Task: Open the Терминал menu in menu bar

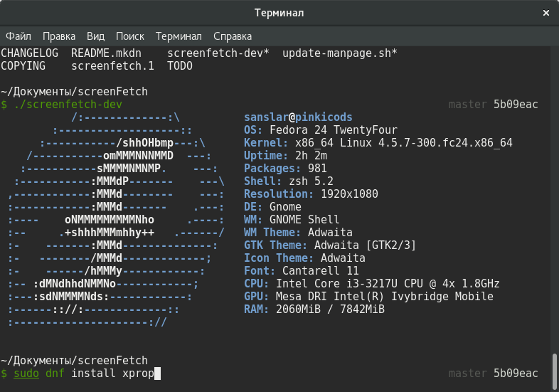Action: click(x=179, y=36)
